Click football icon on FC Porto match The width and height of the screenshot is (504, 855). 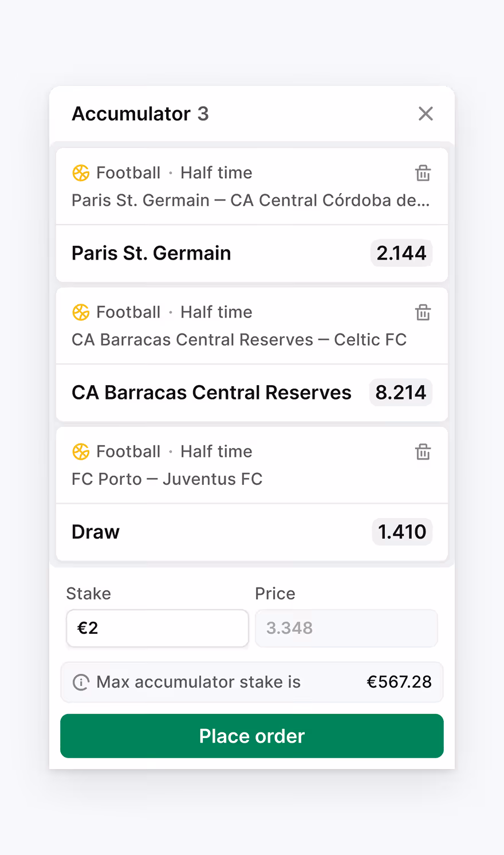(x=81, y=452)
